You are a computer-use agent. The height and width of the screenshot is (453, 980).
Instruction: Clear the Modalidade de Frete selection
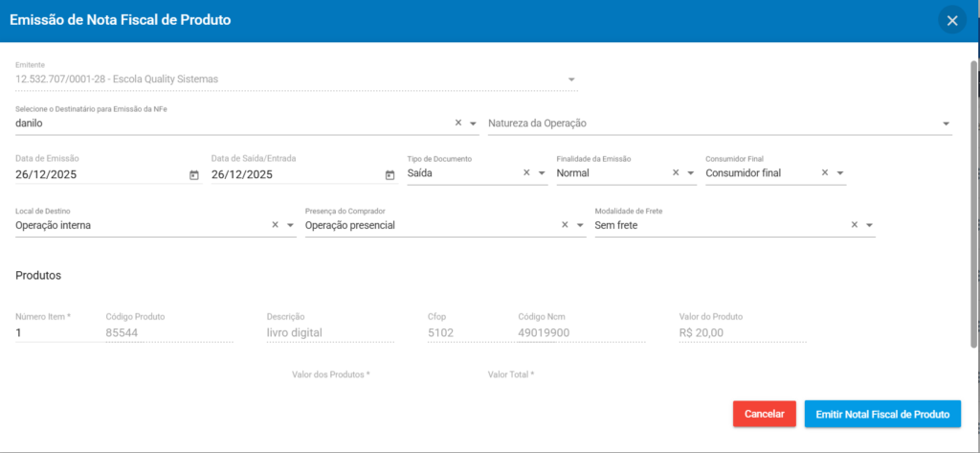click(855, 225)
